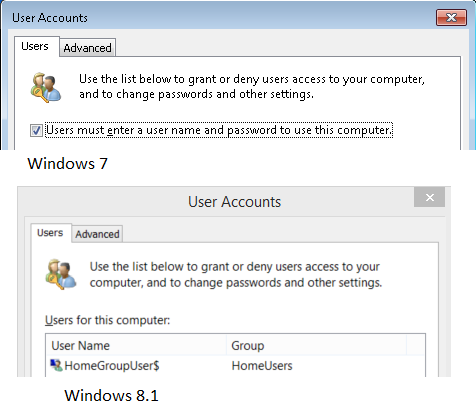Close the Windows 7 User Accounts dialog
This screenshot has height=411, width=476.
point(451,17)
